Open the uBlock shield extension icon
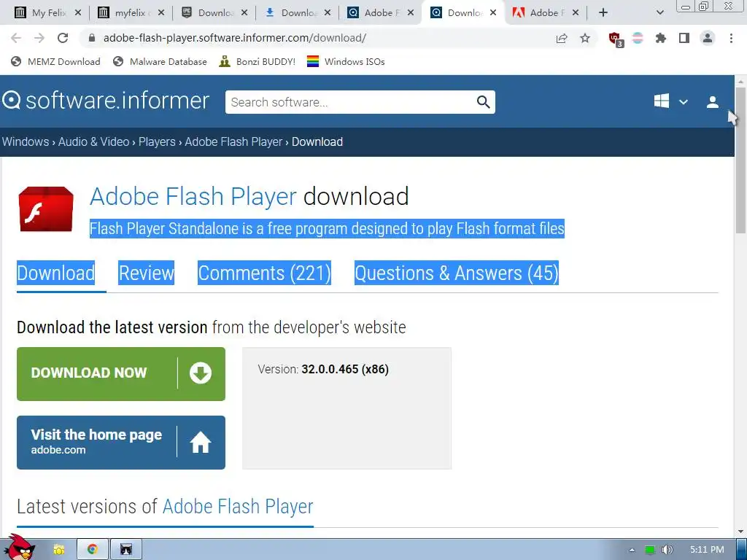 point(616,39)
